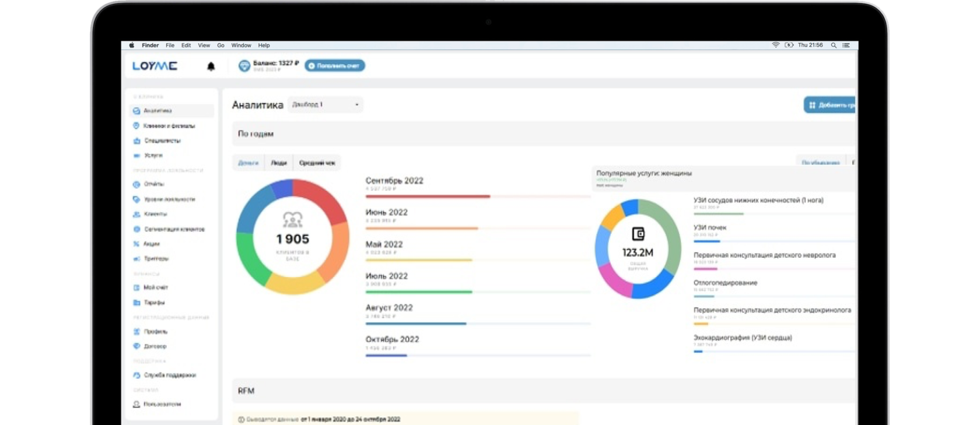Click the LOYME logo
Viewport: 980px width, 425px height.
155,66
